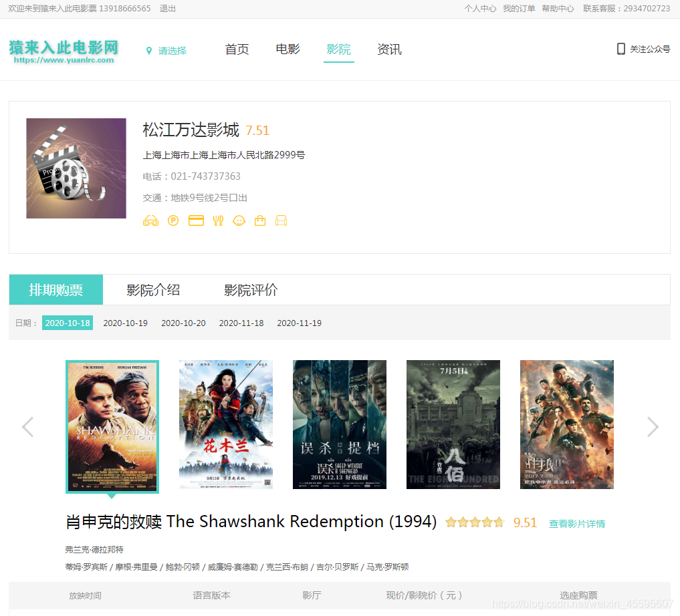This screenshot has height=616, width=680.
Task: Click the movie score 9.51
Action: (525, 523)
